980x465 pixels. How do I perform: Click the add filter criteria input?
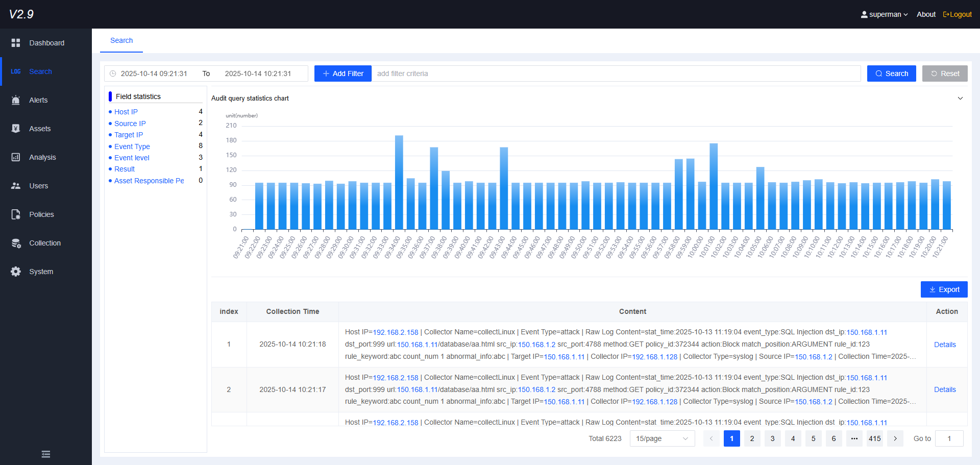(616, 74)
